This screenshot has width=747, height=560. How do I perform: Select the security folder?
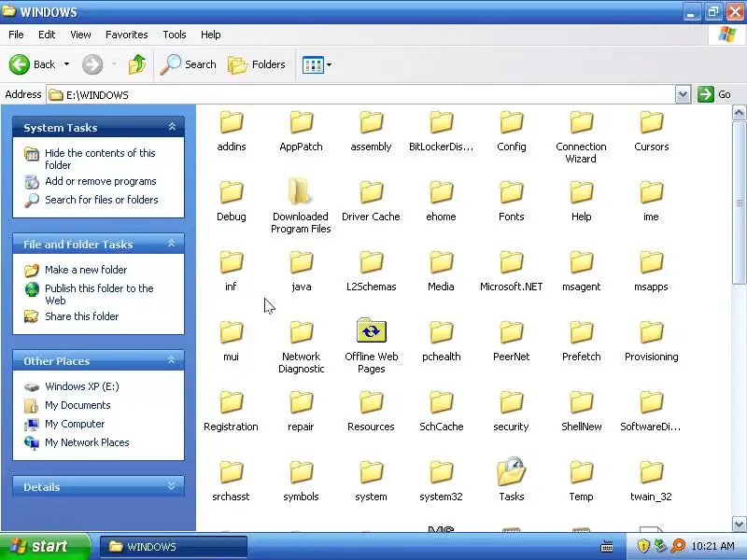click(511, 412)
